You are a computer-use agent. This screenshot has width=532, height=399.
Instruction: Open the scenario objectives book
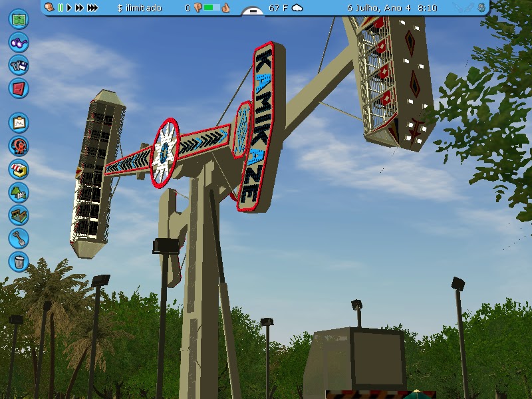point(19,88)
